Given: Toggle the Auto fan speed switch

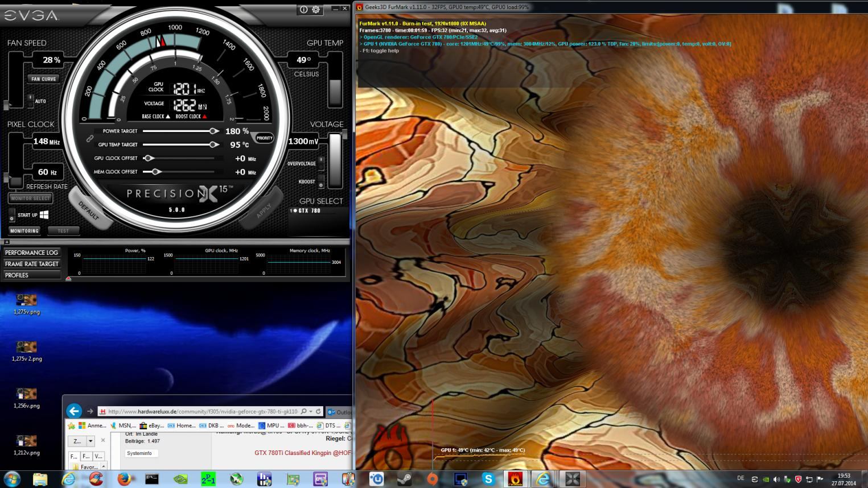Looking at the screenshot, I should [30, 101].
